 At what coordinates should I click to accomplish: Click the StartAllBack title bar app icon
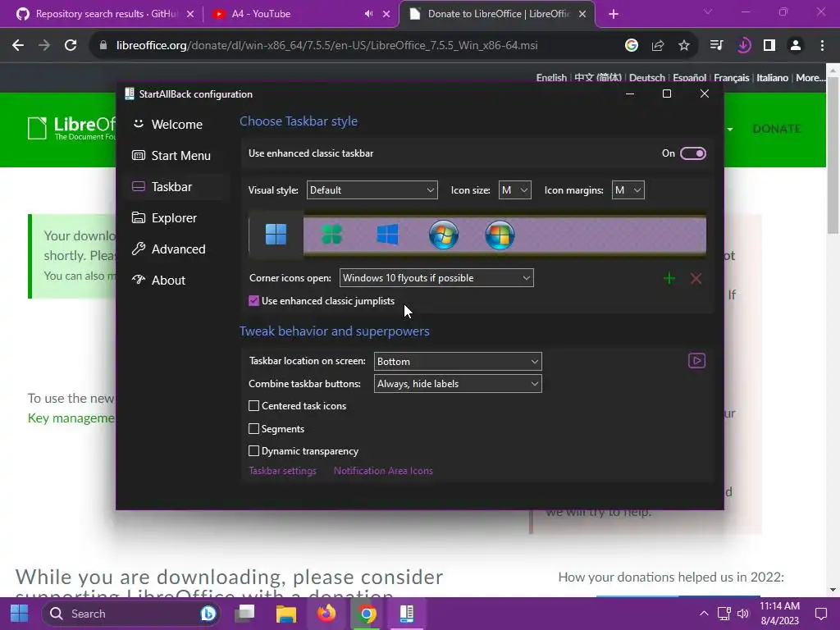[129, 94]
